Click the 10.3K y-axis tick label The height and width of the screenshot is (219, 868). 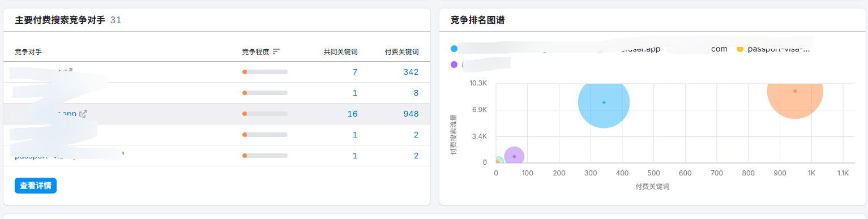(x=478, y=83)
